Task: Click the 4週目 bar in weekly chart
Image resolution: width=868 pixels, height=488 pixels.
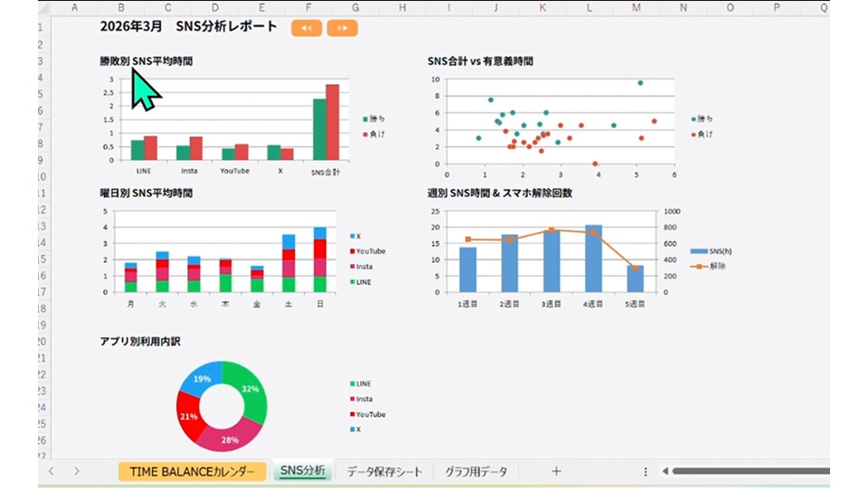Action: [593, 258]
